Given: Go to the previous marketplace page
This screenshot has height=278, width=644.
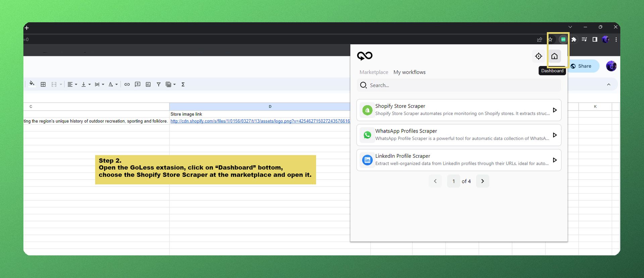Looking at the screenshot, I should point(435,181).
